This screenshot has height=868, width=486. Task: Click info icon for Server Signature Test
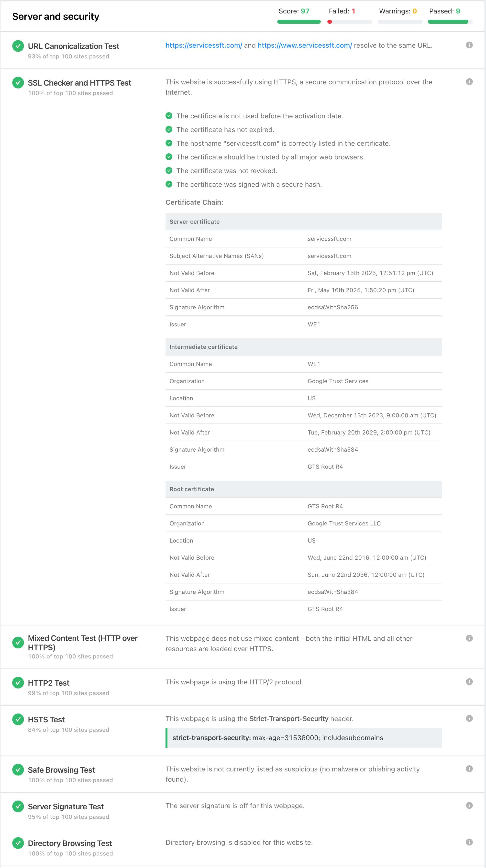point(469,805)
